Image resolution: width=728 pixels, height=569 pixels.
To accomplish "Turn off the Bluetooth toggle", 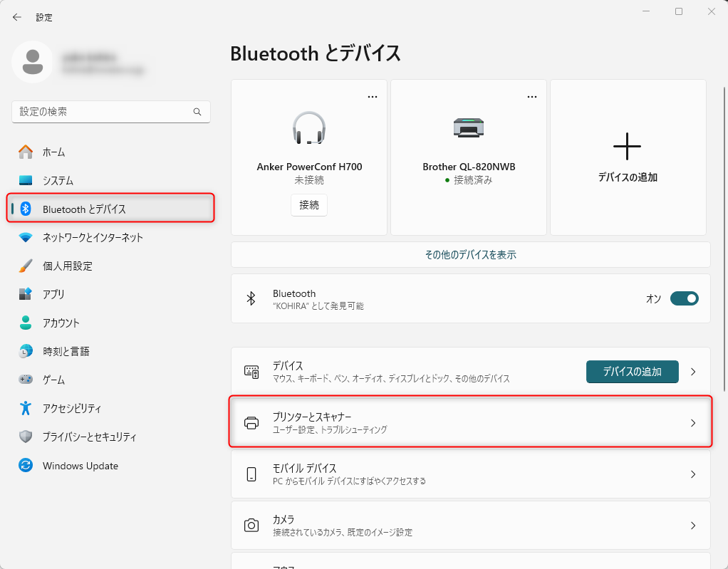I will click(684, 299).
